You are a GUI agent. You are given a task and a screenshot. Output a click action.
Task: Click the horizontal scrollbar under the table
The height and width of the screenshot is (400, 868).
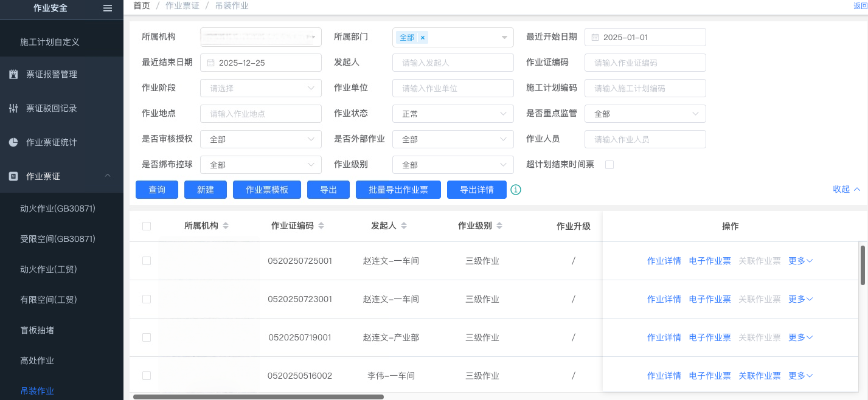click(x=259, y=397)
